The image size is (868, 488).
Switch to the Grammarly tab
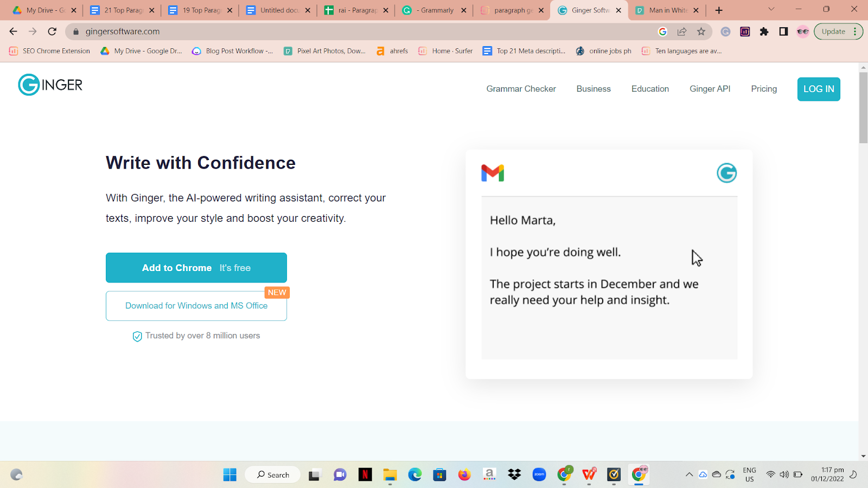click(433, 10)
